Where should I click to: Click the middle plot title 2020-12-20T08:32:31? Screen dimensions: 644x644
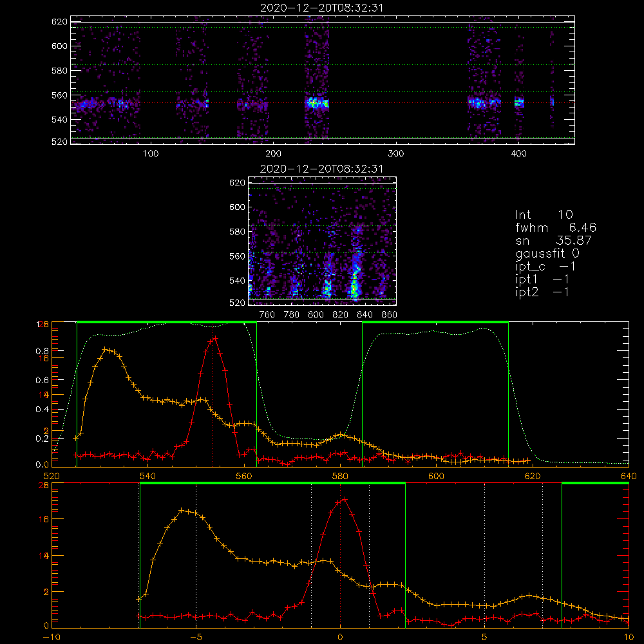tap(321, 169)
